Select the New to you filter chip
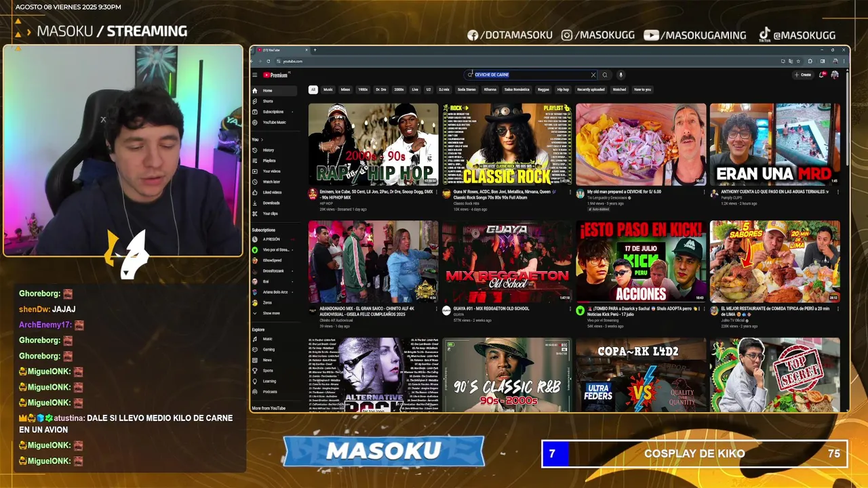This screenshot has width=868, height=488. click(642, 89)
